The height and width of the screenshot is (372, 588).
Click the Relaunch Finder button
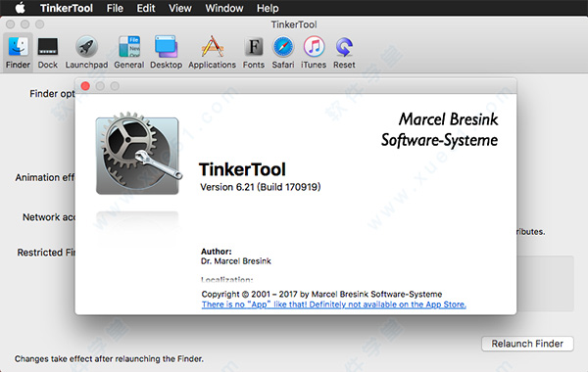(527, 344)
